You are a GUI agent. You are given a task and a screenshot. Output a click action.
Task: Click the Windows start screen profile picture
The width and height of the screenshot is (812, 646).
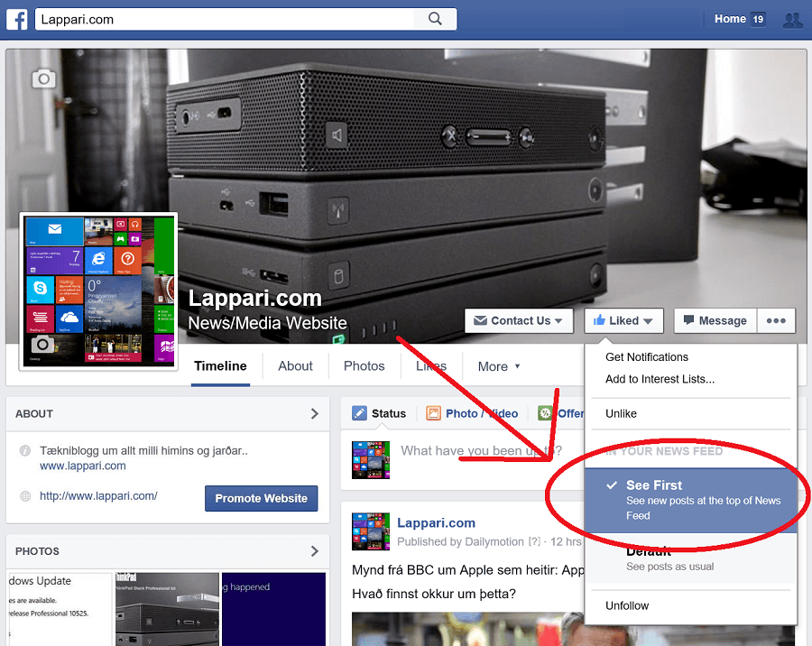98,291
